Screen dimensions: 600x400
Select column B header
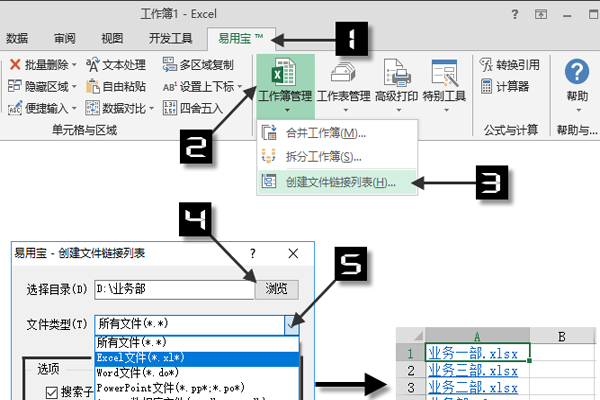coord(562,336)
